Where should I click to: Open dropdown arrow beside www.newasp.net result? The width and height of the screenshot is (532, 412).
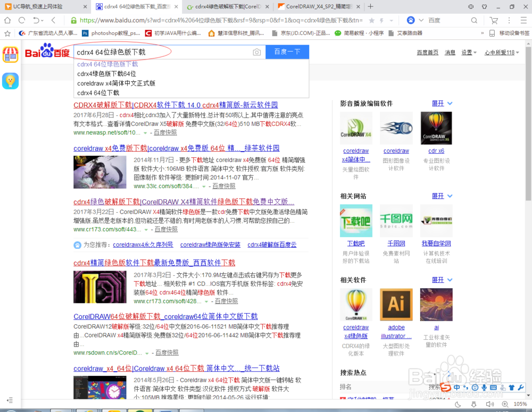click(x=145, y=133)
